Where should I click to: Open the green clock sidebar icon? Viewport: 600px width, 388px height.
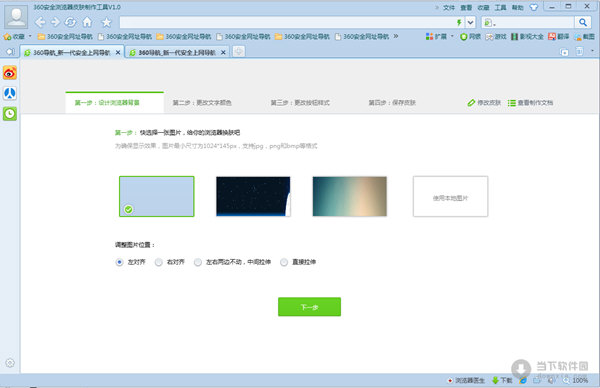[x=10, y=114]
